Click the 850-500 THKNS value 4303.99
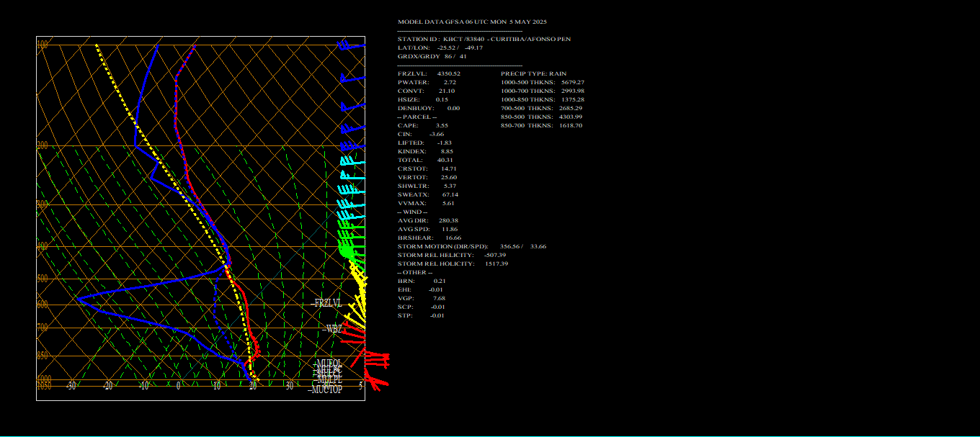Image resolution: width=980 pixels, height=437 pixels. click(571, 117)
